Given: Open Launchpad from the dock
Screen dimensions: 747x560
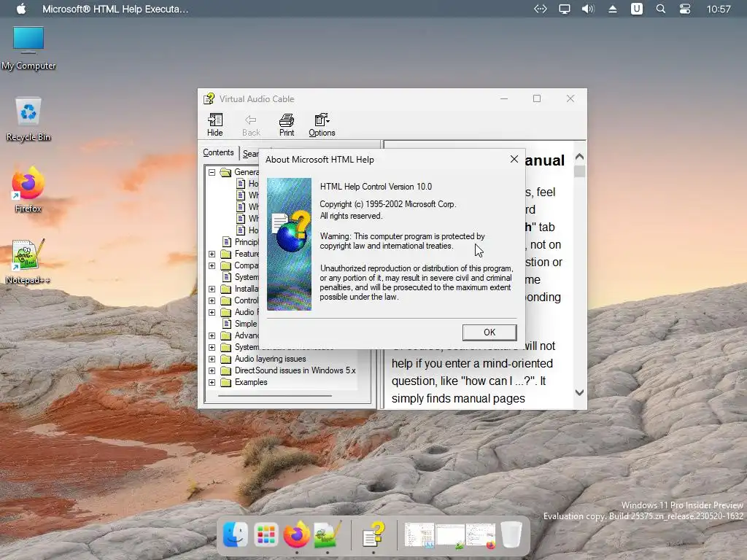Looking at the screenshot, I should [x=266, y=534].
